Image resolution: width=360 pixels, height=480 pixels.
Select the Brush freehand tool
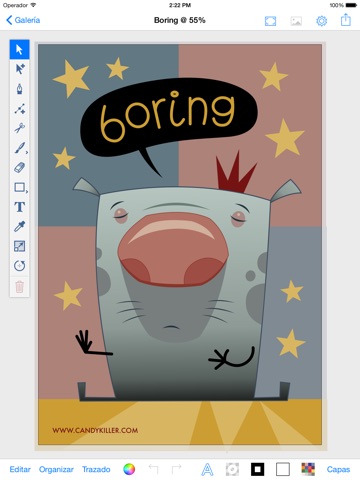coord(19,148)
